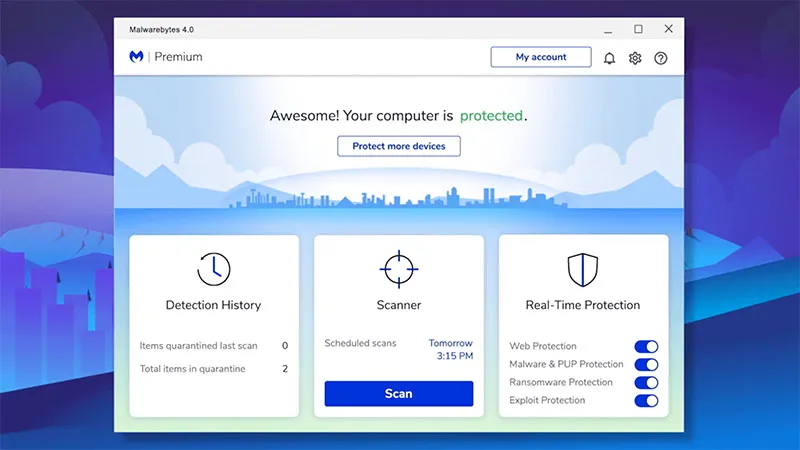This screenshot has width=800, height=450.
Task: Click Items quarantined last scan row
Action: (x=214, y=345)
